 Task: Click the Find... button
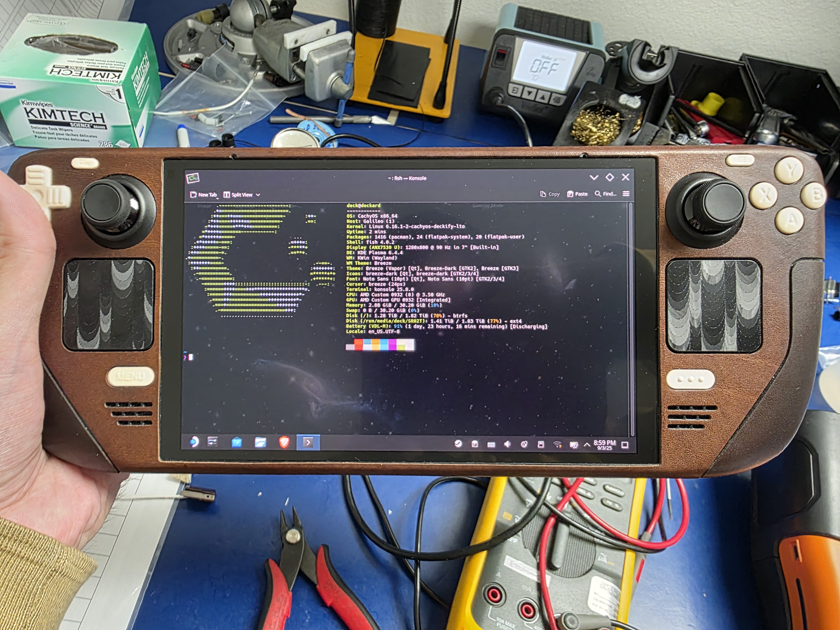pos(606,194)
